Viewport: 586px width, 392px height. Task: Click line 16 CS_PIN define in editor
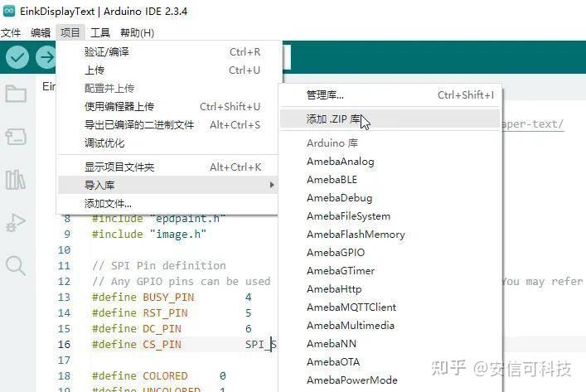coord(137,344)
